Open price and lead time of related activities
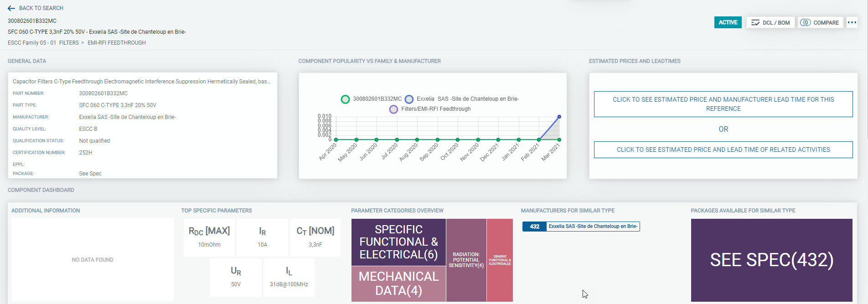868x304 pixels. (723, 149)
